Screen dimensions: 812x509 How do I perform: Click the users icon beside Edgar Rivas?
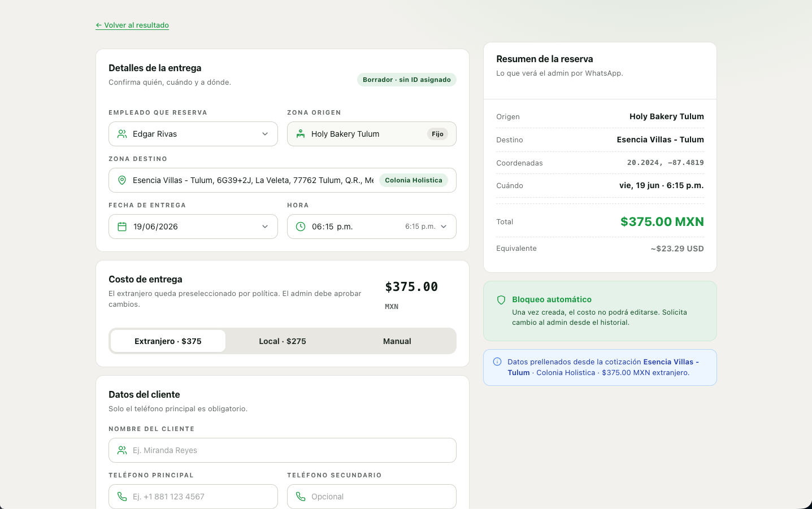pos(122,134)
